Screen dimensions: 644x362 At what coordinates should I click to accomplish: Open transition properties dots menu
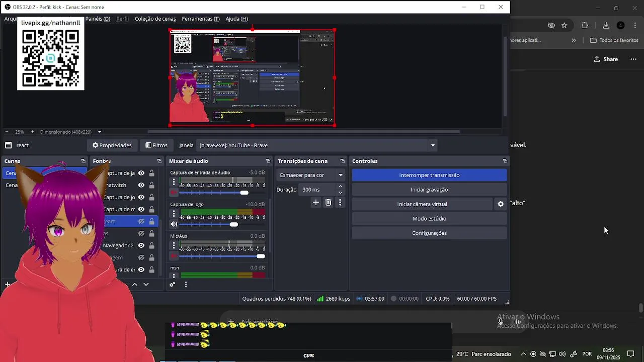[340, 202]
